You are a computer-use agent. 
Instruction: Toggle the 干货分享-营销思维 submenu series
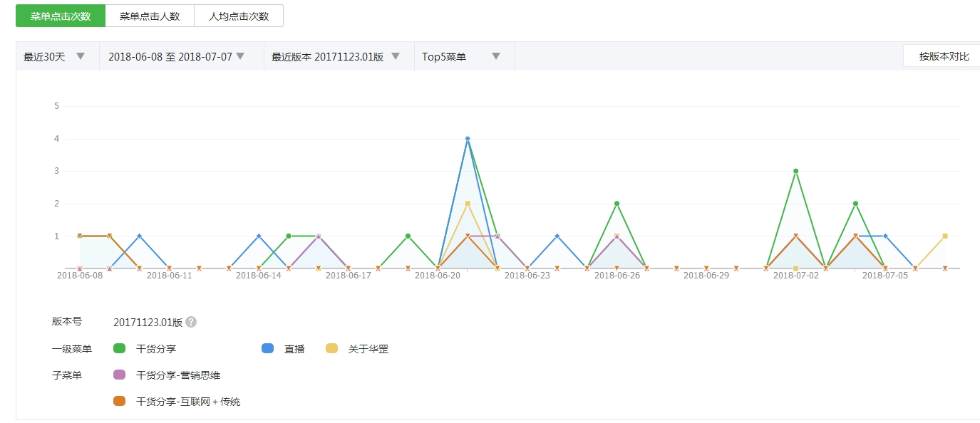[x=120, y=375]
